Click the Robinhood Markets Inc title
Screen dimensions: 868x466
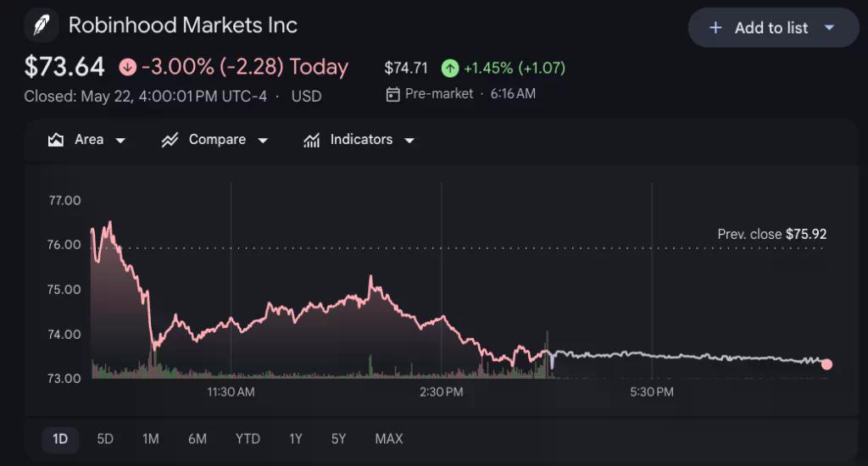tap(183, 25)
